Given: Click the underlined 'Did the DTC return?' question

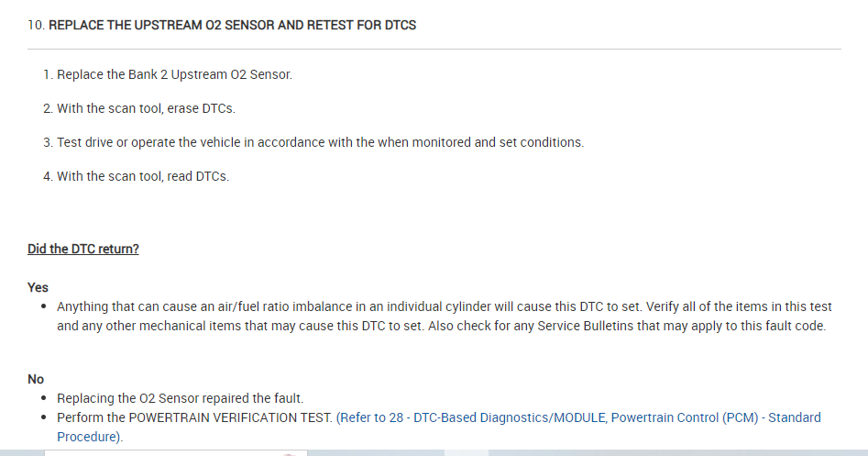Looking at the screenshot, I should pos(83,249).
